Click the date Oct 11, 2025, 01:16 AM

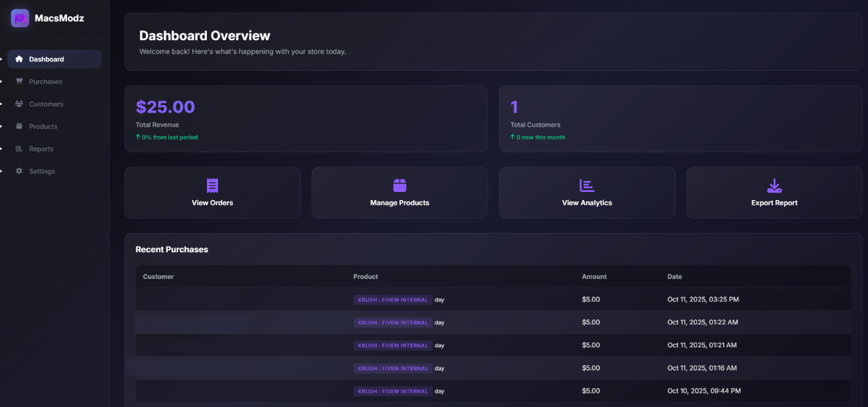coord(702,368)
